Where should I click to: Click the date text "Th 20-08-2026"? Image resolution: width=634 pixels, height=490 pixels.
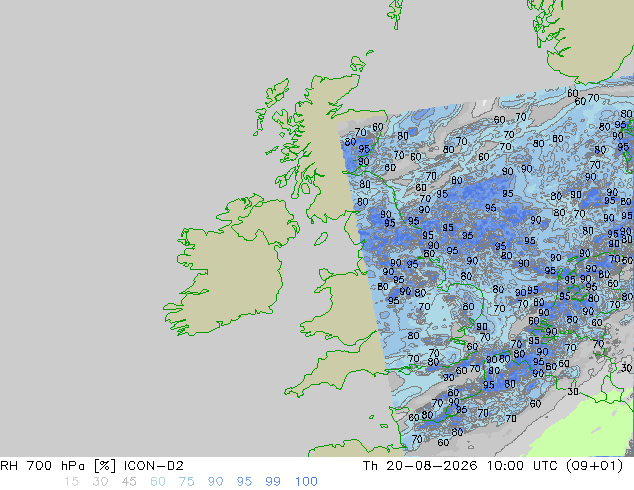point(420,466)
